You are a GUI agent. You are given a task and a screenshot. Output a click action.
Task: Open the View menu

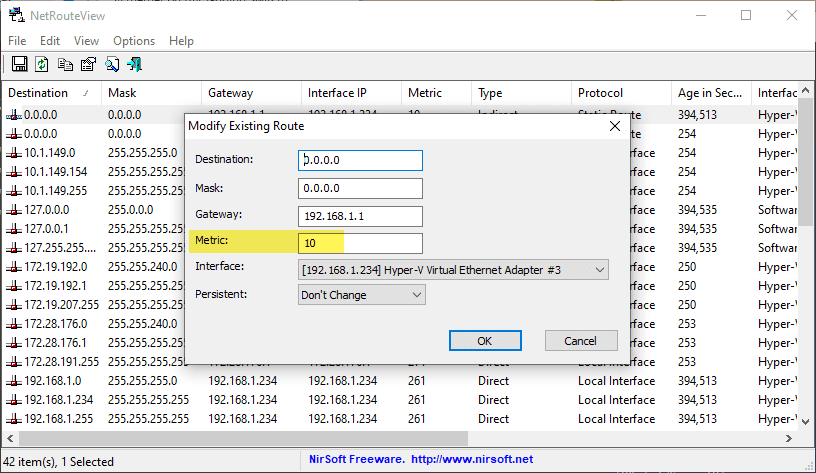87,41
